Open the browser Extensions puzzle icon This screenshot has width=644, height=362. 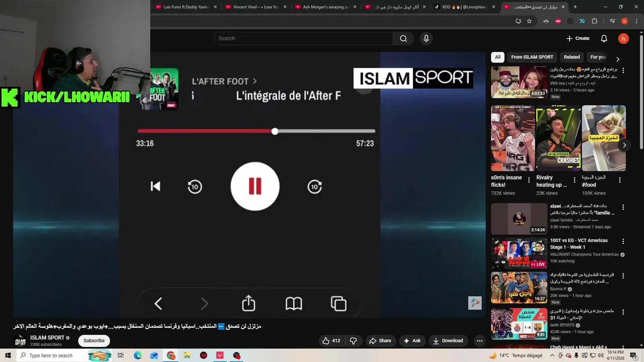[x=594, y=21]
